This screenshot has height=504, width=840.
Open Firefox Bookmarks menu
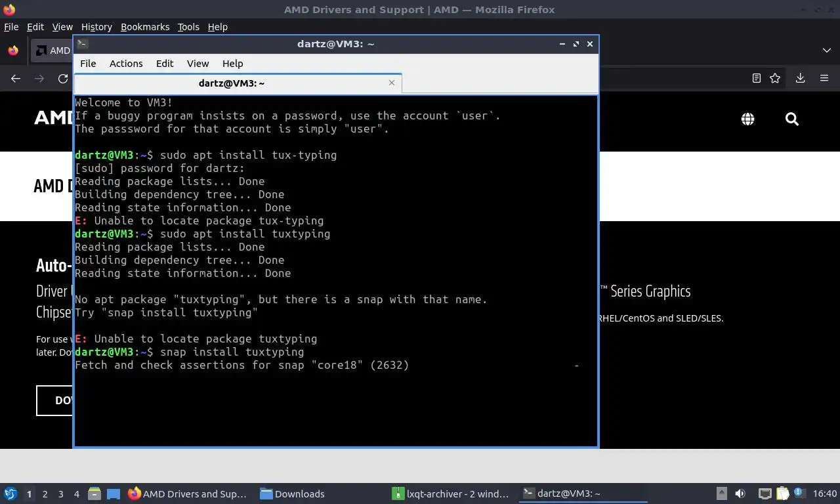point(145,27)
